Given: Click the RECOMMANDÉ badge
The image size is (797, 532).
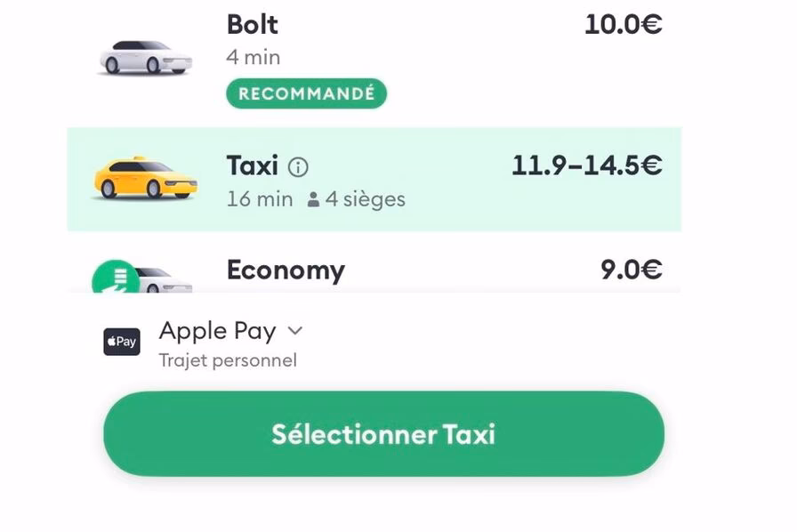Looking at the screenshot, I should point(306,93).
